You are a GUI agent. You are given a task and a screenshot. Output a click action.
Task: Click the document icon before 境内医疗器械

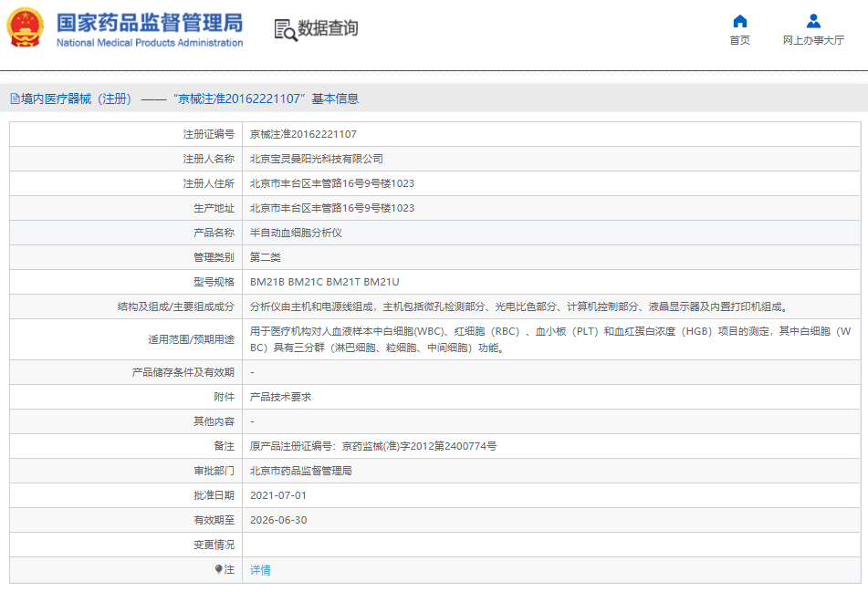pos(15,99)
